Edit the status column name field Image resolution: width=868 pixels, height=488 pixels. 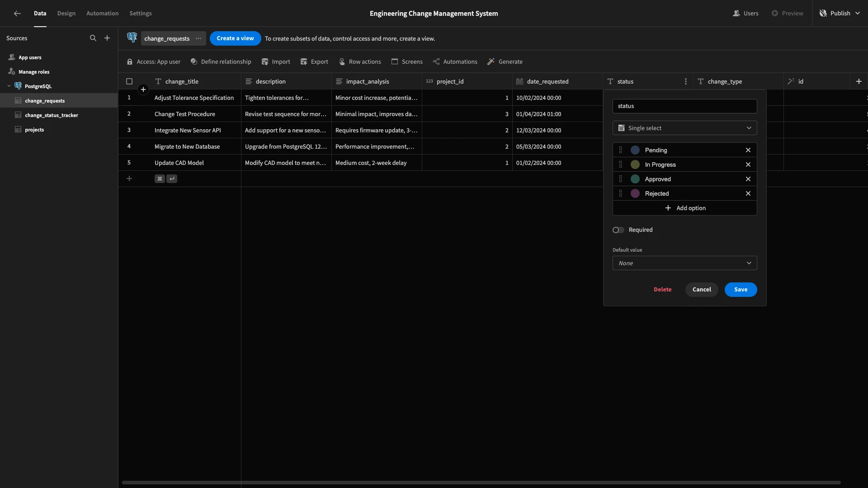[684, 106]
